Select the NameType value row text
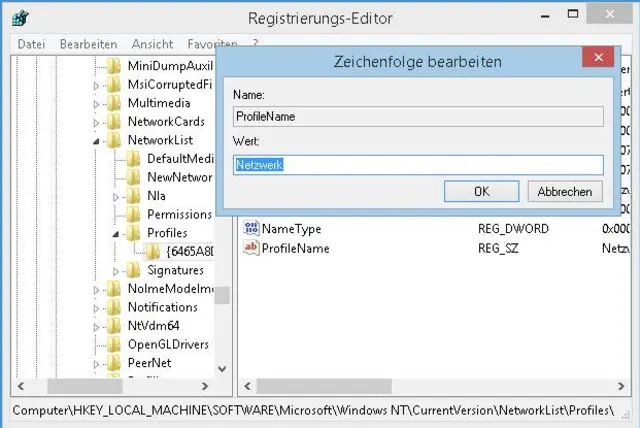This screenshot has height=428, width=640. (x=291, y=229)
